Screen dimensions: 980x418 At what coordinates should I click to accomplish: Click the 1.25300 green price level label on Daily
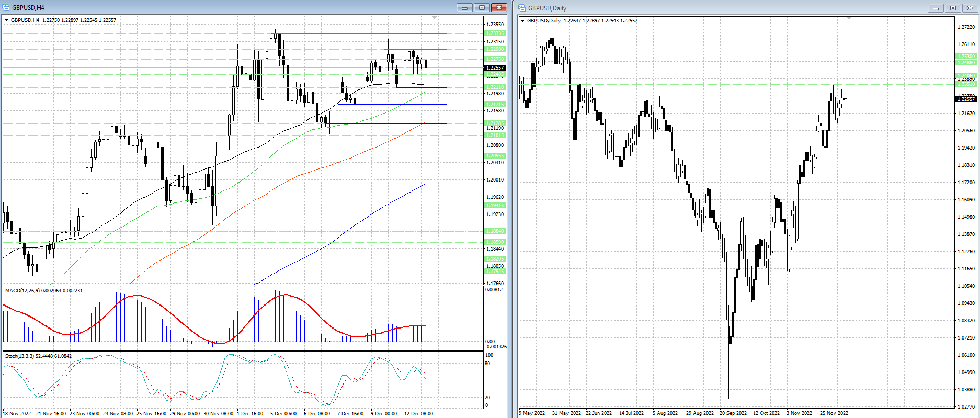pos(965,57)
